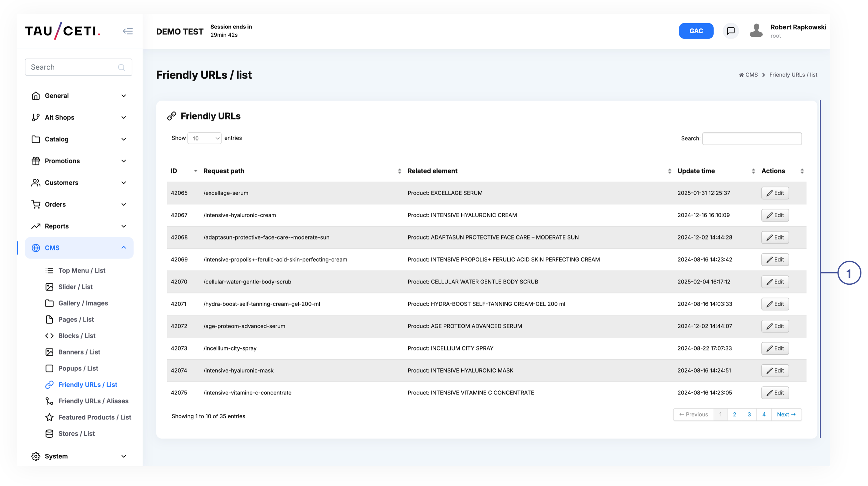Viewport: 868px width, 486px height.
Task: Collapse the CMS menu section
Action: tap(123, 248)
